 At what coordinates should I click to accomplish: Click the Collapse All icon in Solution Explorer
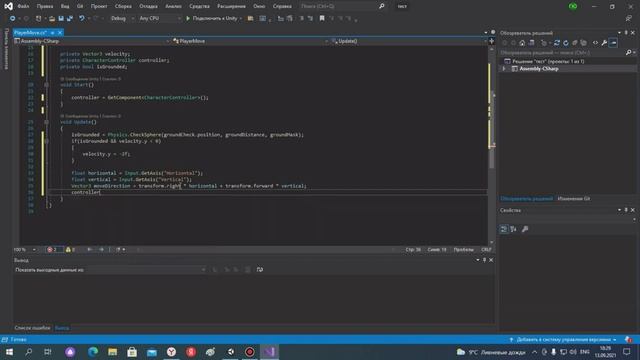click(575, 43)
